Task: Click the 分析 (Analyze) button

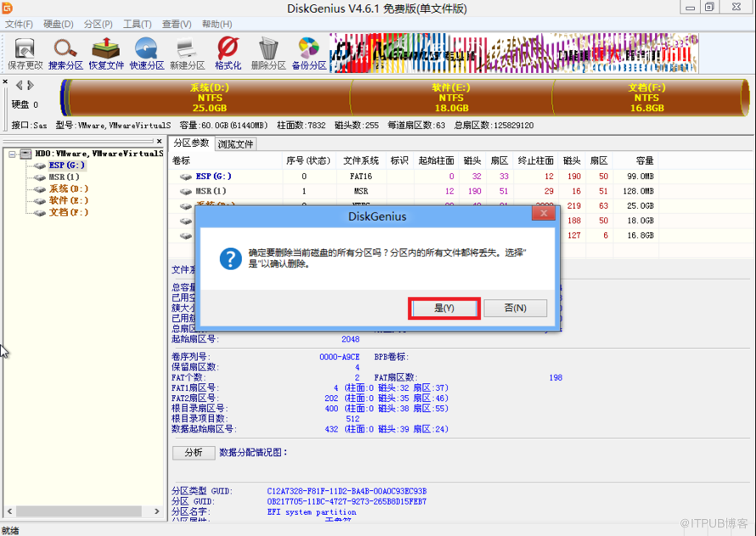Action: point(194,453)
